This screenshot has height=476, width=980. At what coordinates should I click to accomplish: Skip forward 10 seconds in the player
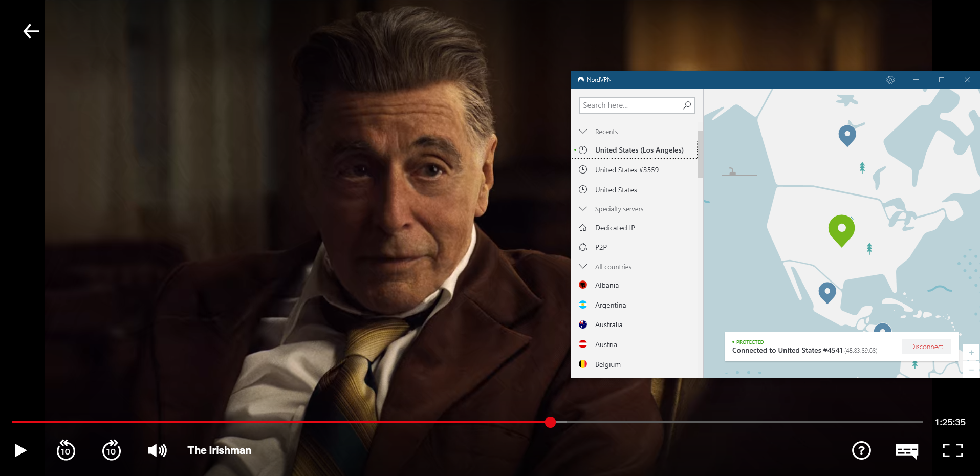112,450
